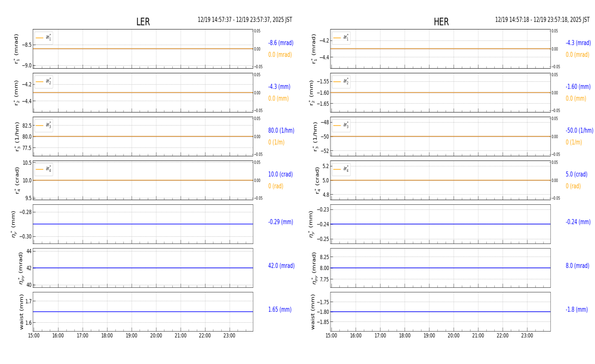This screenshot has width=595, height=364.
Task: Click the 19:00 tick on LER time axis
Action: click(131, 336)
